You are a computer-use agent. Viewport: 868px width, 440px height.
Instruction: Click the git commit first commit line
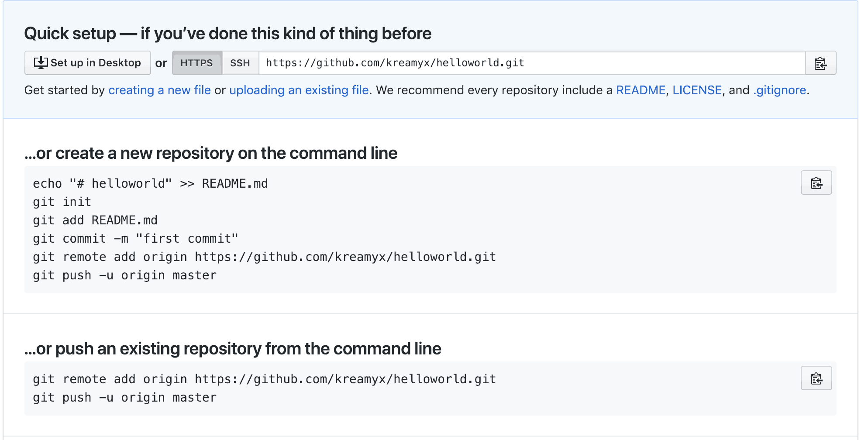tap(135, 238)
